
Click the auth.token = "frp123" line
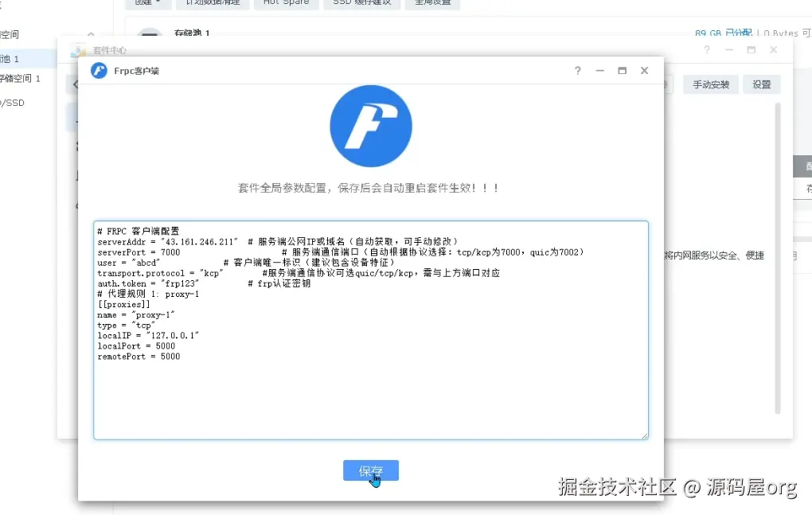(204, 283)
